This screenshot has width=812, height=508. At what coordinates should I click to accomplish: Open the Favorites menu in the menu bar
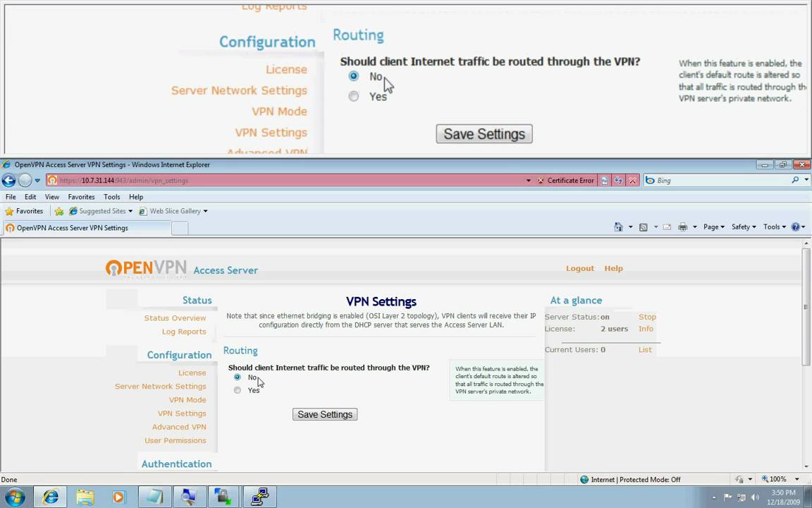tap(81, 197)
